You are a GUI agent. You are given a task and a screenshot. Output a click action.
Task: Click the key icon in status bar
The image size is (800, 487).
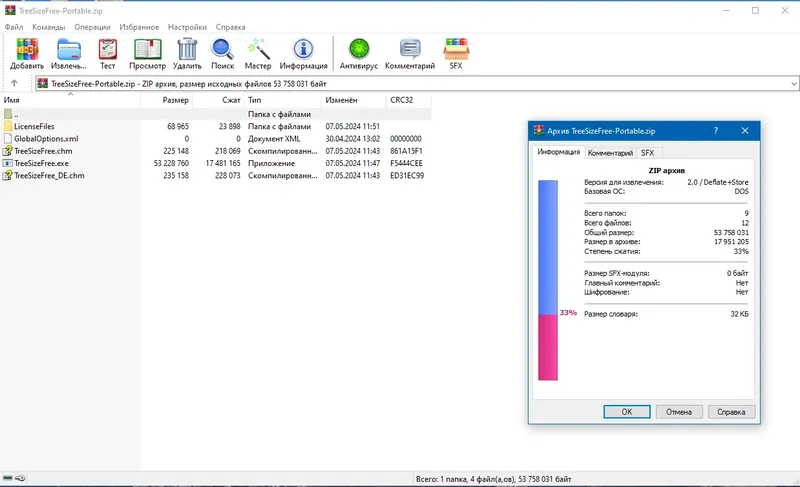[x=20, y=478]
